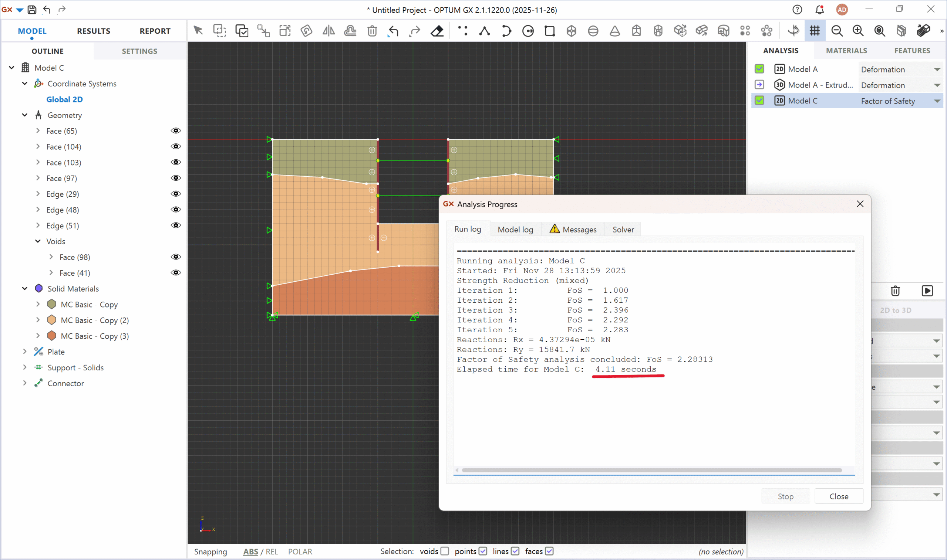Activate the delete tool in toolbar
The width and height of the screenshot is (947, 560).
click(372, 31)
